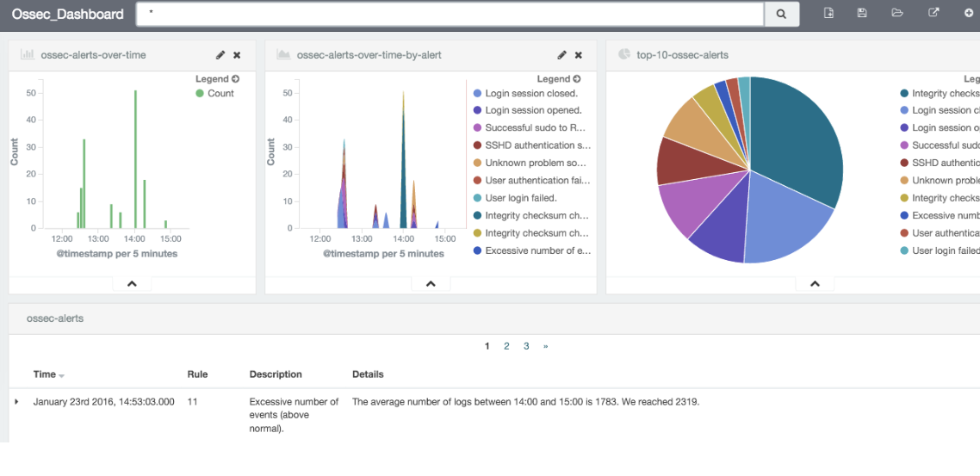980x476 pixels.
Task: Edit the ossec-alerts-over-time panel via pencil
Action: pyautogui.click(x=220, y=55)
